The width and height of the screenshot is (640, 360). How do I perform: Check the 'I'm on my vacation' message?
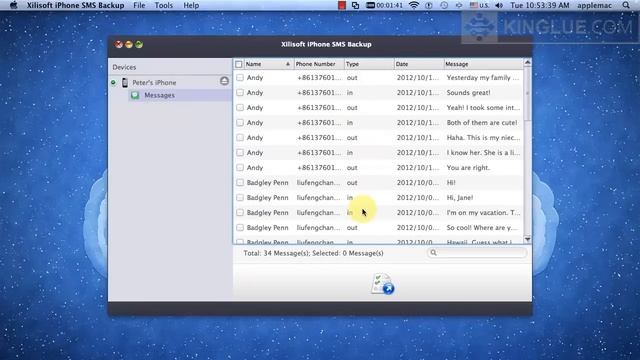[x=240, y=213]
